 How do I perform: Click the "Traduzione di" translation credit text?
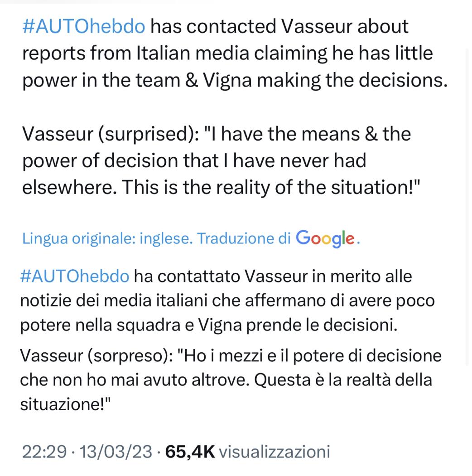coord(244,238)
